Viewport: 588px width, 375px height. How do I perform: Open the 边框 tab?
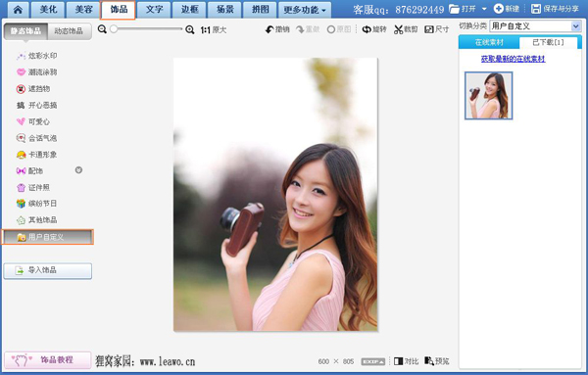[x=189, y=10]
